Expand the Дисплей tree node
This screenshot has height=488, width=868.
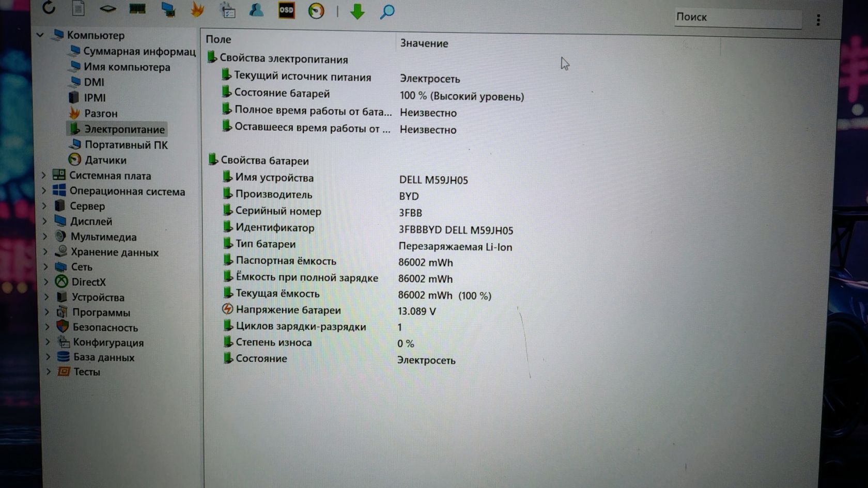(x=44, y=221)
